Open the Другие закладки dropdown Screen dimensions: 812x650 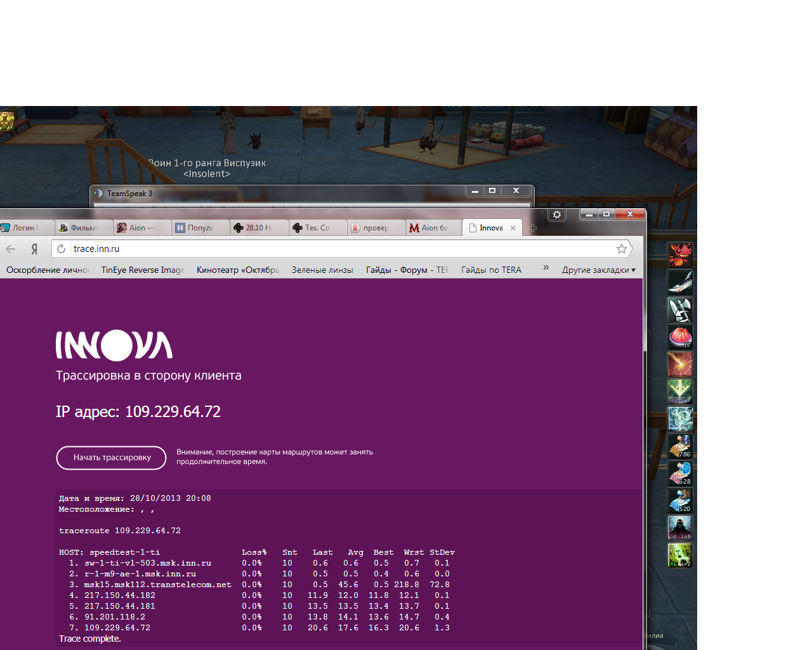(598, 270)
